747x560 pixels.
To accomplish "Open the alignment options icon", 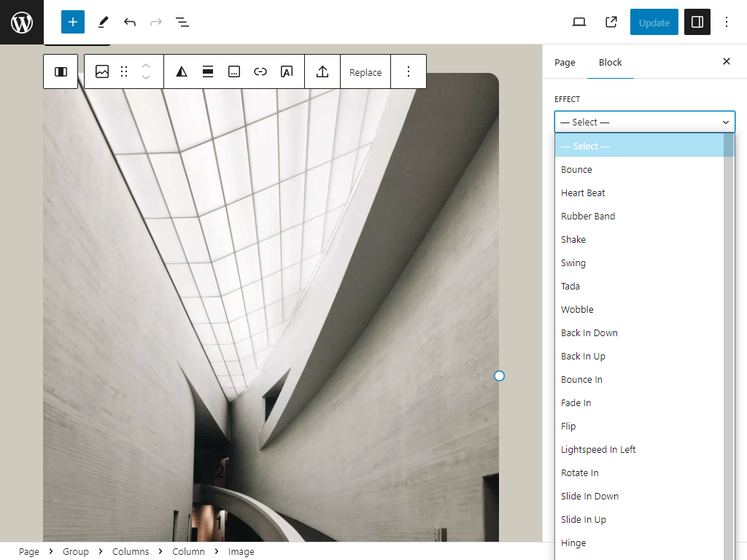I will pyautogui.click(x=208, y=72).
